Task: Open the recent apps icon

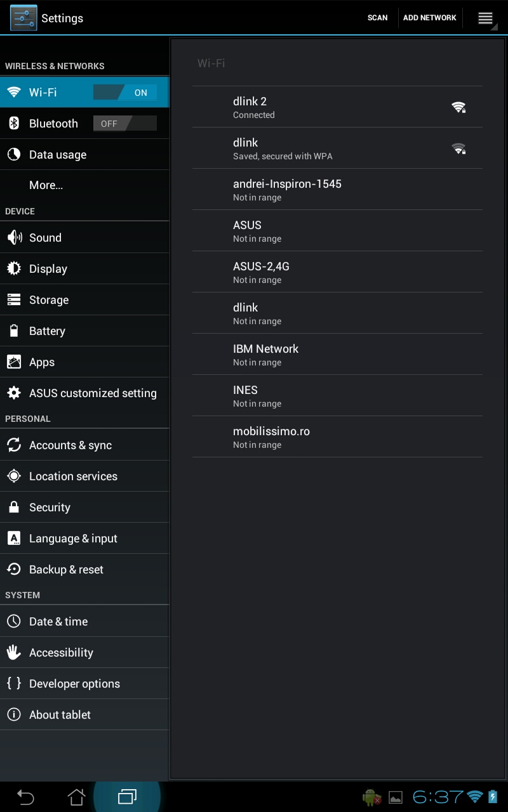Action: [x=127, y=797]
